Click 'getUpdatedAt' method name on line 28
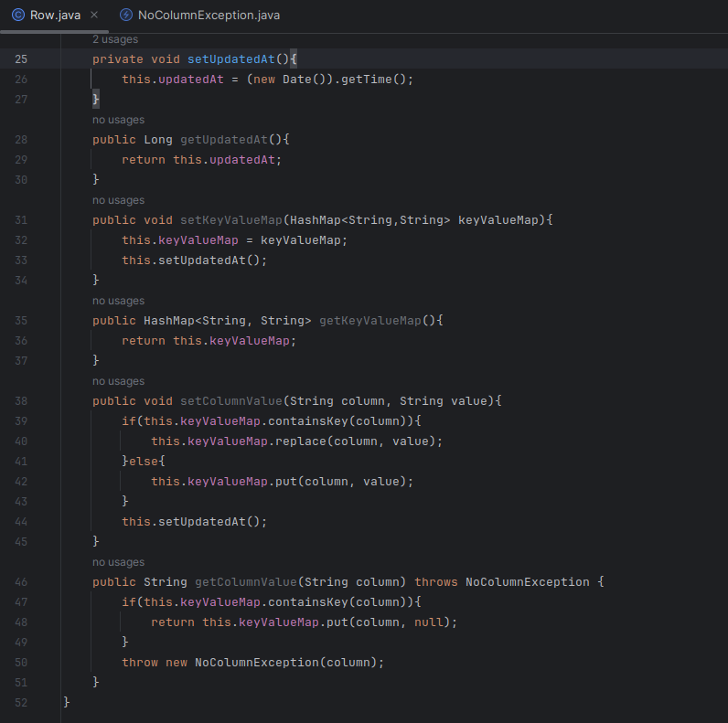Image resolution: width=728 pixels, height=723 pixels. (224, 140)
